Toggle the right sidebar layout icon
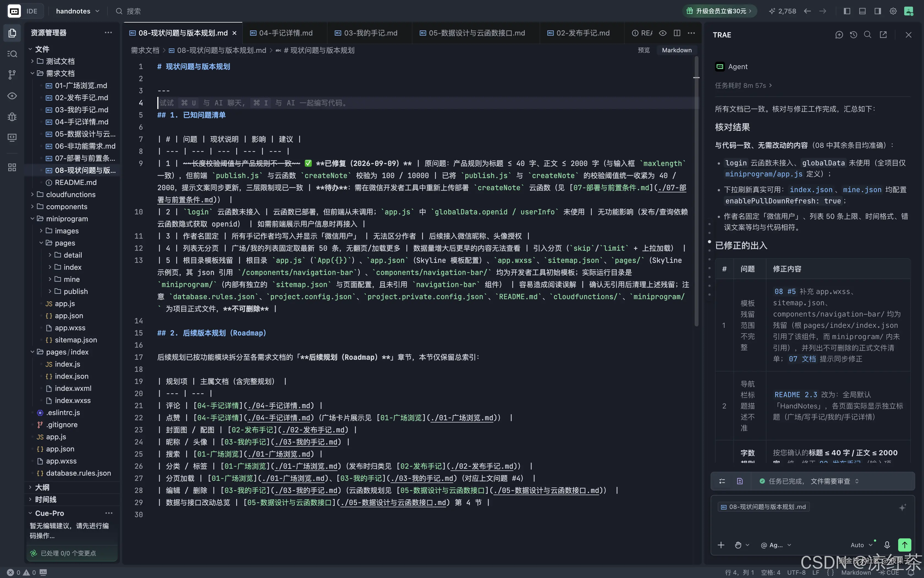The width and height of the screenshot is (924, 578). (x=878, y=11)
